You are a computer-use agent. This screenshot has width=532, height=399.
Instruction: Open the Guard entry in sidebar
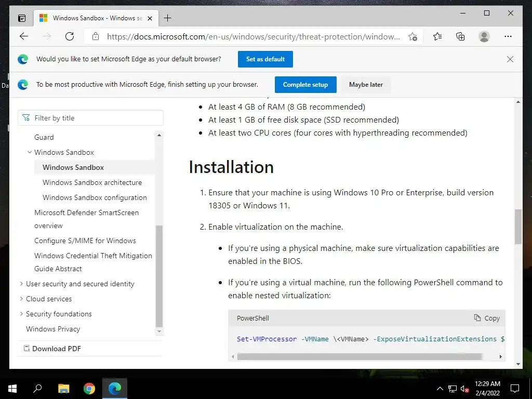(x=44, y=137)
